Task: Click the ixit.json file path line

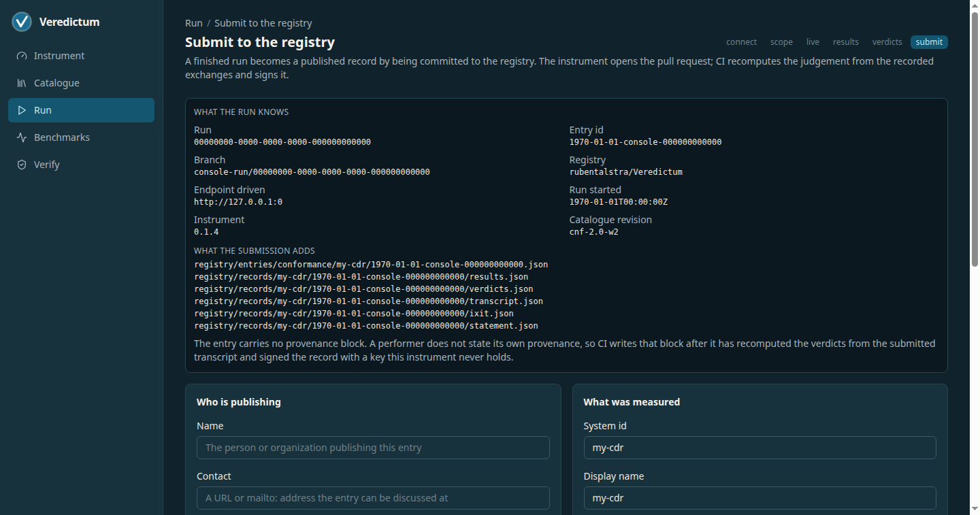Action: [354, 314]
